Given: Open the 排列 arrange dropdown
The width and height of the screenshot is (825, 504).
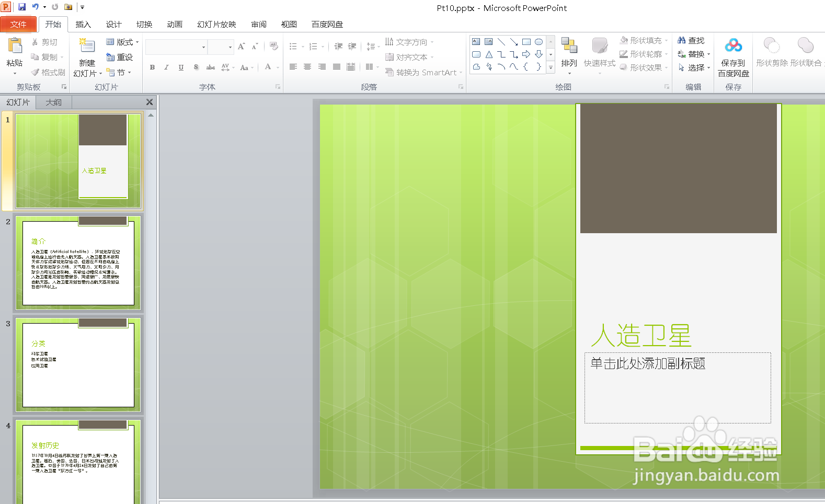Looking at the screenshot, I should [569, 55].
